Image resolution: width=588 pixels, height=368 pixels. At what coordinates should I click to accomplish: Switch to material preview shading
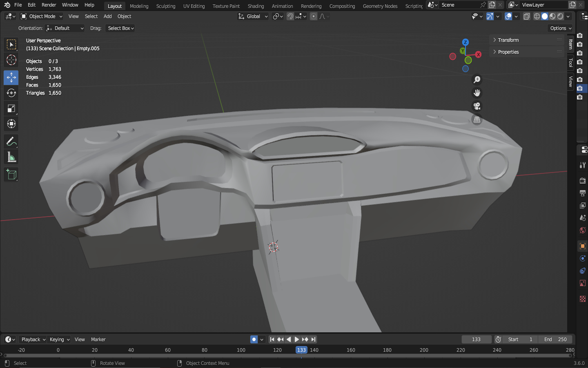(x=552, y=16)
